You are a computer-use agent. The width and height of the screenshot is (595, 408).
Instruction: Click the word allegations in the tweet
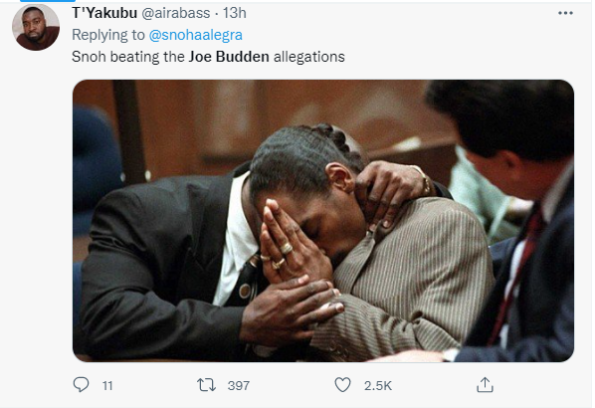[309, 57]
